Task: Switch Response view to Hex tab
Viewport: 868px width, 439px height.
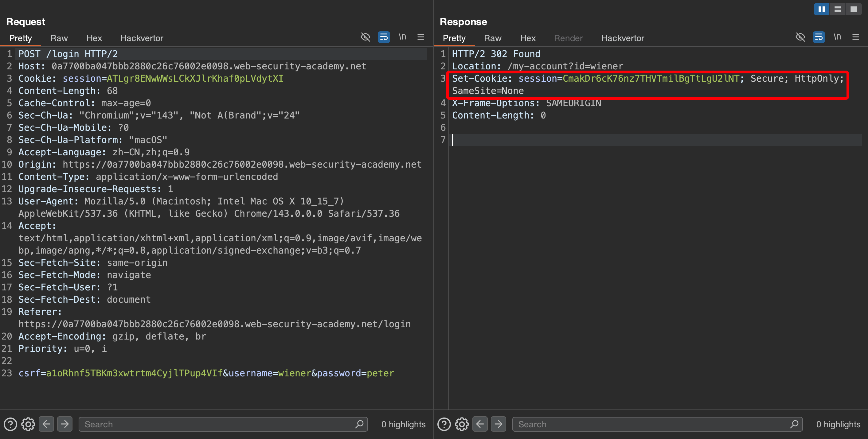Action: (528, 38)
